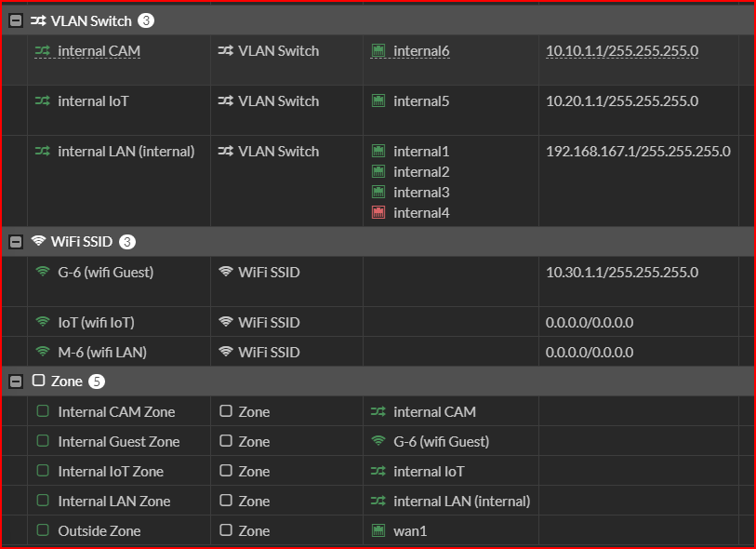Screen dimensions: 756x549
Task: Click the G-6 wifi Guest signal icon
Action: [x=43, y=273]
